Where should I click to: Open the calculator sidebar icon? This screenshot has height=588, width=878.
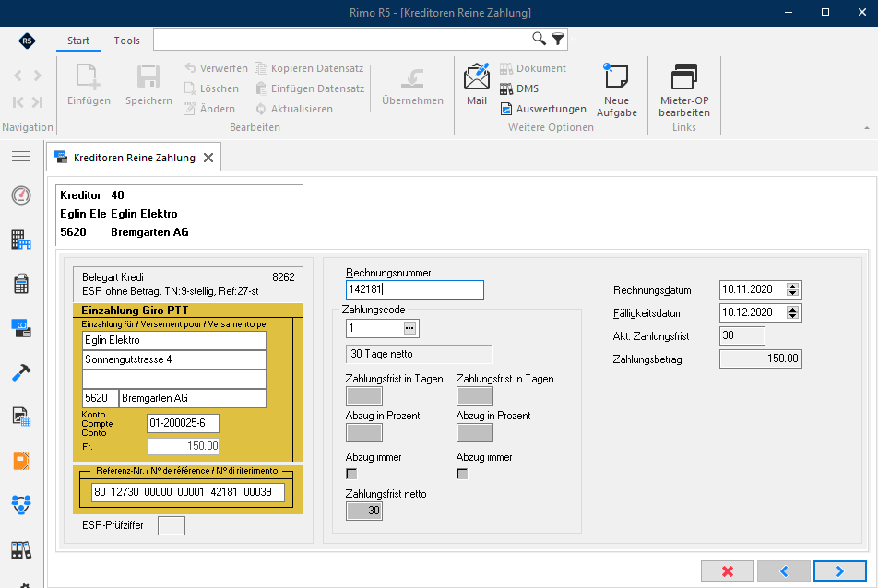pyautogui.click(x=21, y=284)
